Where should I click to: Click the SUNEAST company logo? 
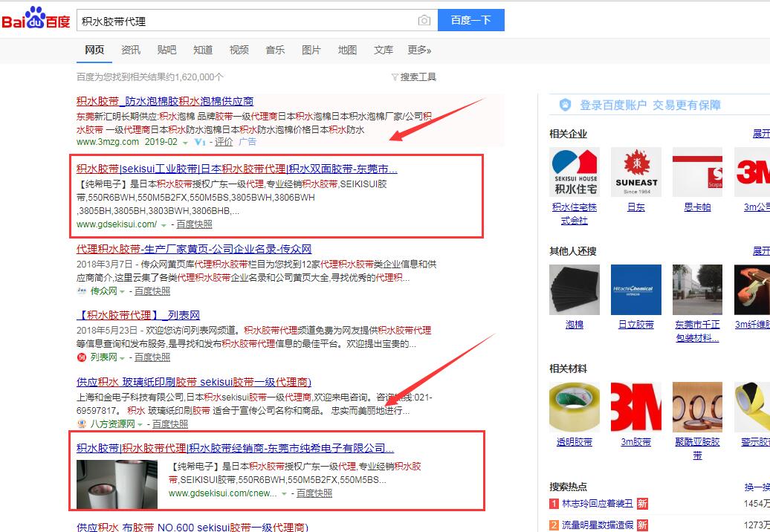[x=636, y=172]
